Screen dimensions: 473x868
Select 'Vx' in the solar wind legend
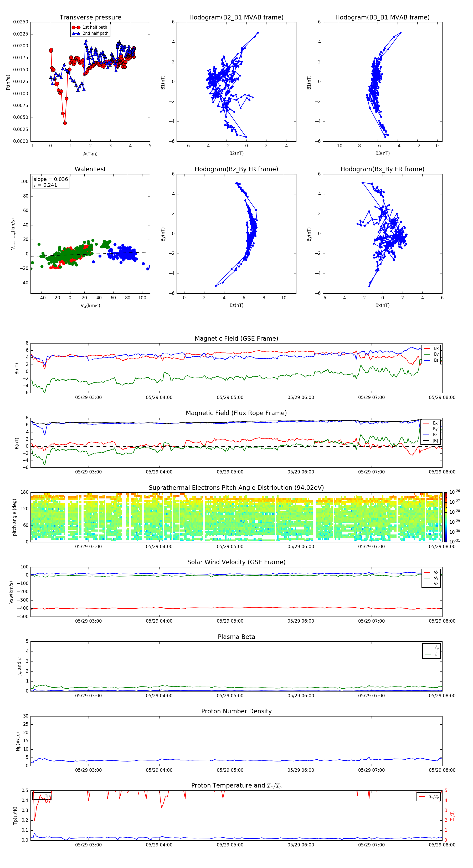(x=431, y=572)
